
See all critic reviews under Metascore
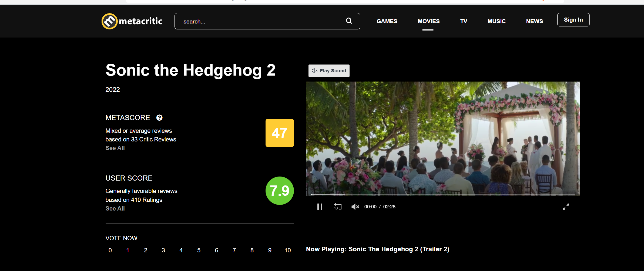coord(115,148)
